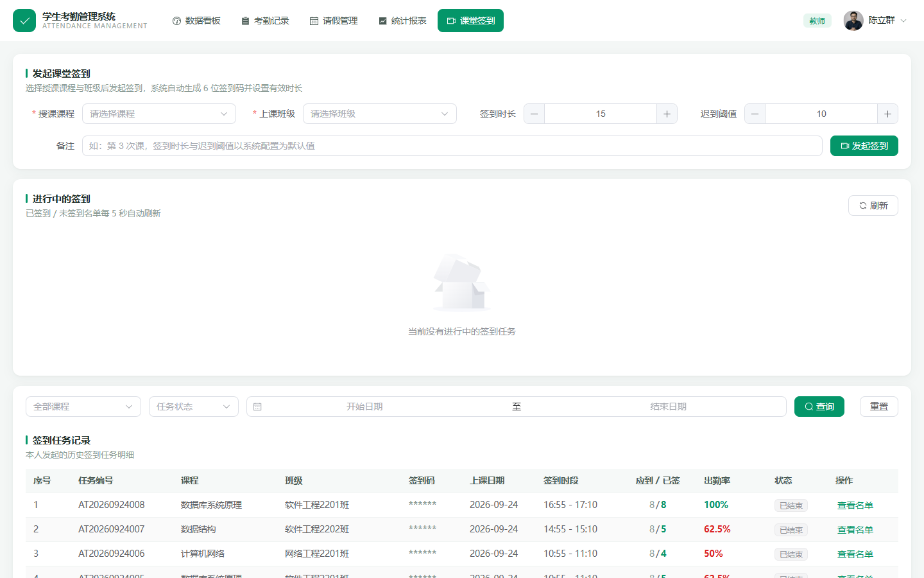Switch to the 数据看板 menu

click(196, 21)
